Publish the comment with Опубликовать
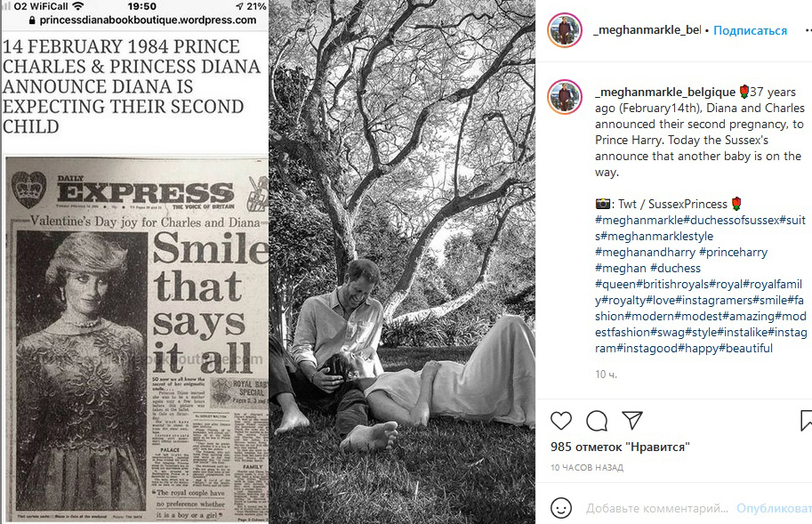Screen dimensions: 812x524 pyautogui.click(x=774, y=509)
